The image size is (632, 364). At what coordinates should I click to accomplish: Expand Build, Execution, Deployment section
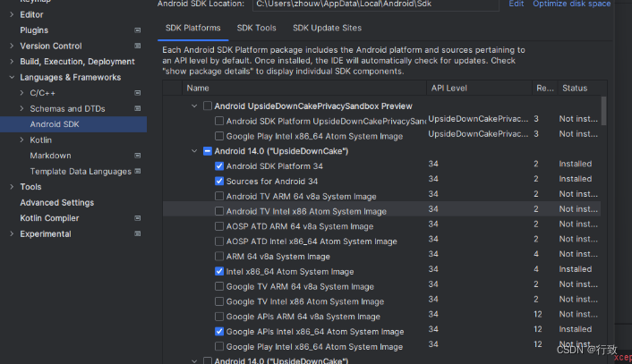pyautogui.click(x=12, y=62)
